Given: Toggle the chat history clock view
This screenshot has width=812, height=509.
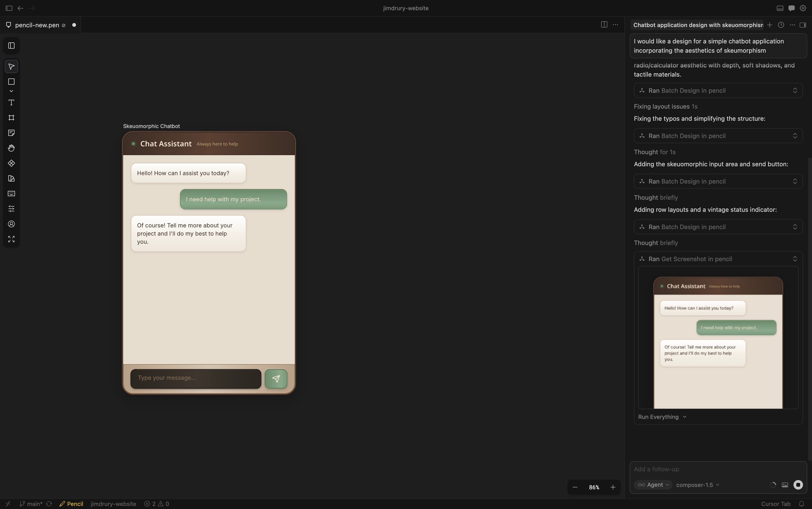Looking at the screenshot, I should 780,25.
